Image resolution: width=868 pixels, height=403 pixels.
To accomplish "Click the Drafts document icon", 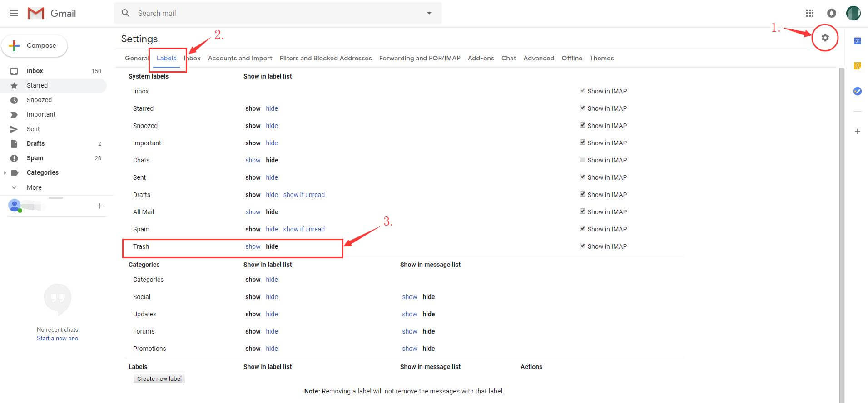I will pyautogui.click(x=14, y=143).
